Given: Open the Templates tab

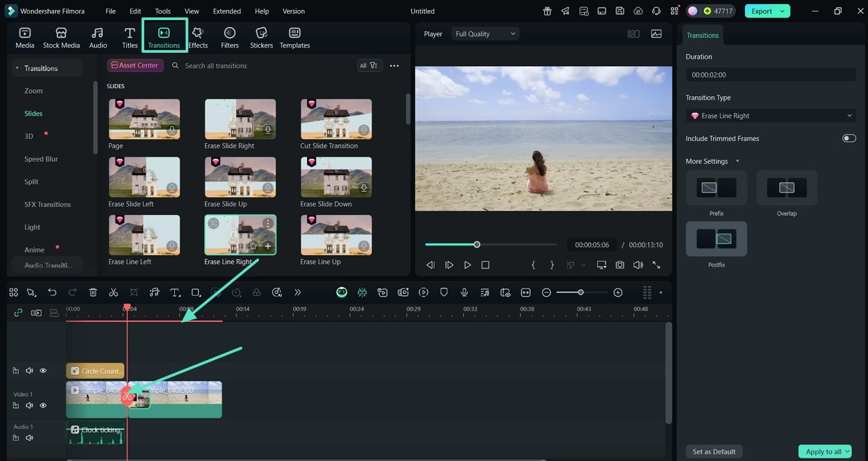Looking at the screenshot, I should coord(294,38).
